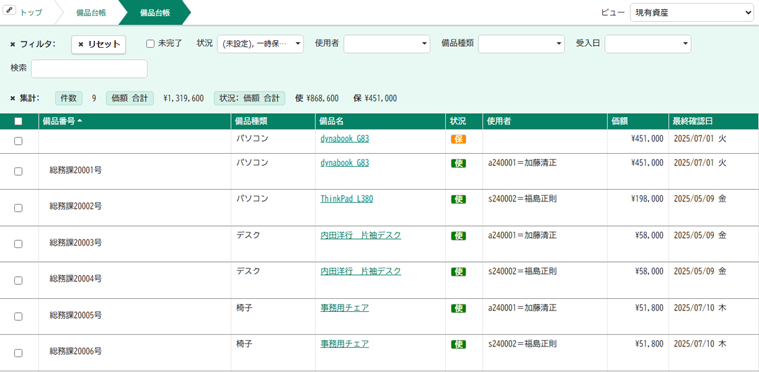Click the 価額 合計 summary tag
The image size is (759, 372).
tap(130, 98)
